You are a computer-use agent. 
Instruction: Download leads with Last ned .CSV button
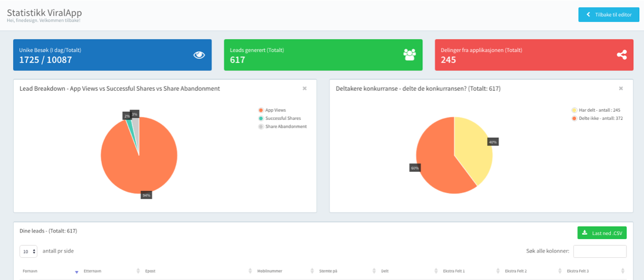[x=602, y=233]
